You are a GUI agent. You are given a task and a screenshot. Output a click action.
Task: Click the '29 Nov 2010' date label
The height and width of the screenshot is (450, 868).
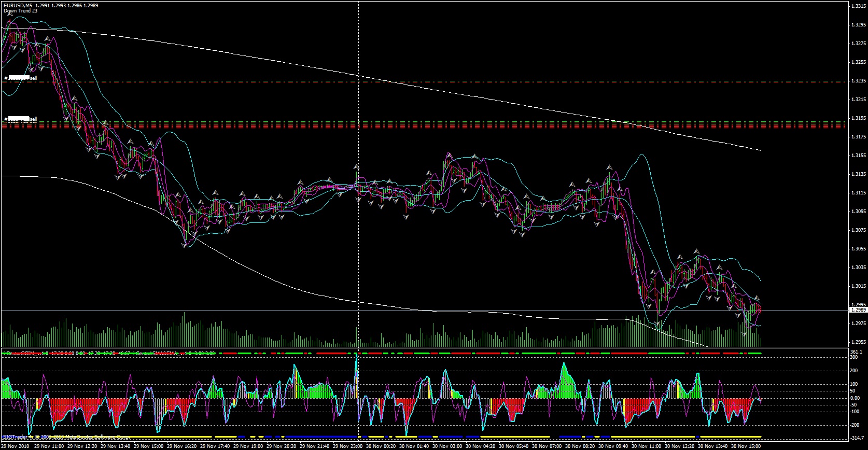tap(15, 446)
